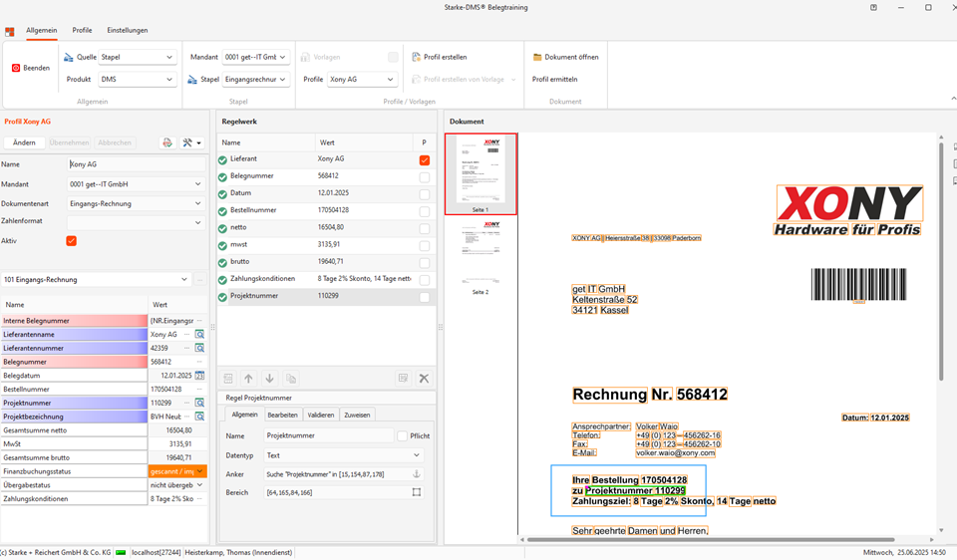Image resolution: width=957 pixels, height=560 pixels.
Task: Move selected rule up with arrow
Action: pos(248,379)
